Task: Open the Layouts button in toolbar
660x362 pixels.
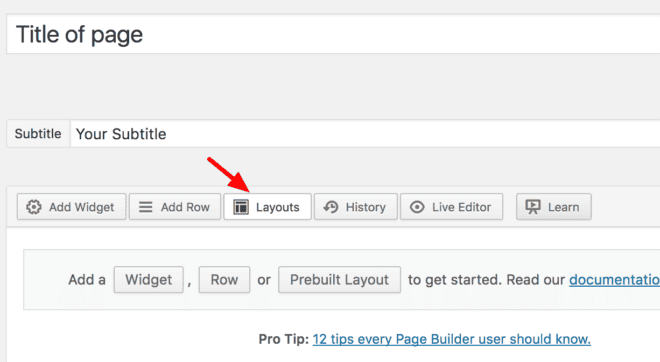Action: click(x=267, y=207)
